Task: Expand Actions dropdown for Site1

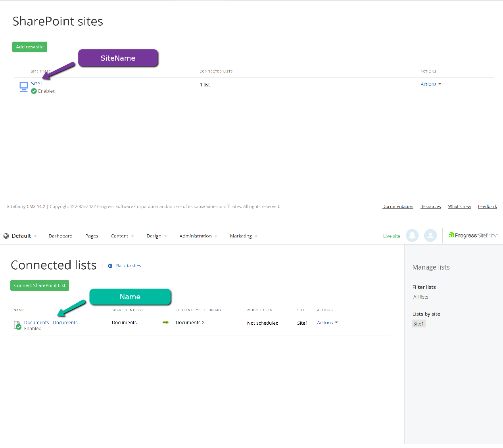Action: pos(431,84)
